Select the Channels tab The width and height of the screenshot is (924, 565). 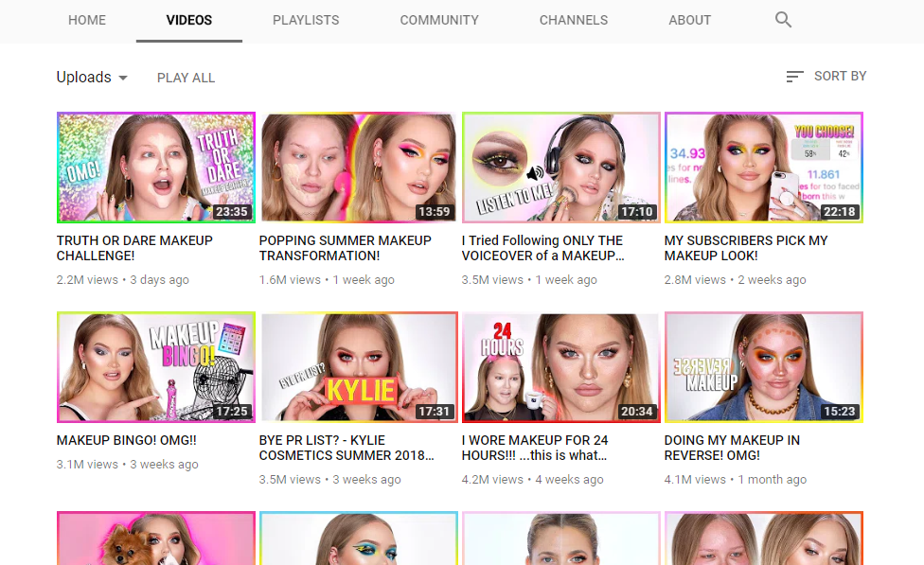click(x=574, y=20)
